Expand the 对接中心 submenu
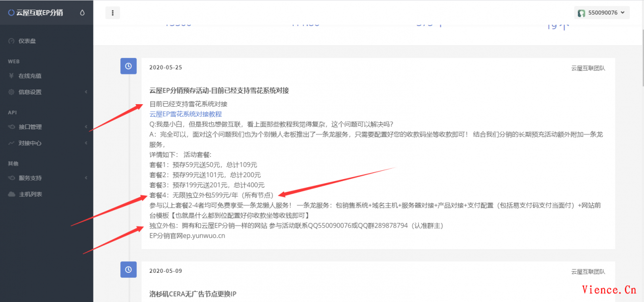Screen dimensions: 644x302 point(86,142)
